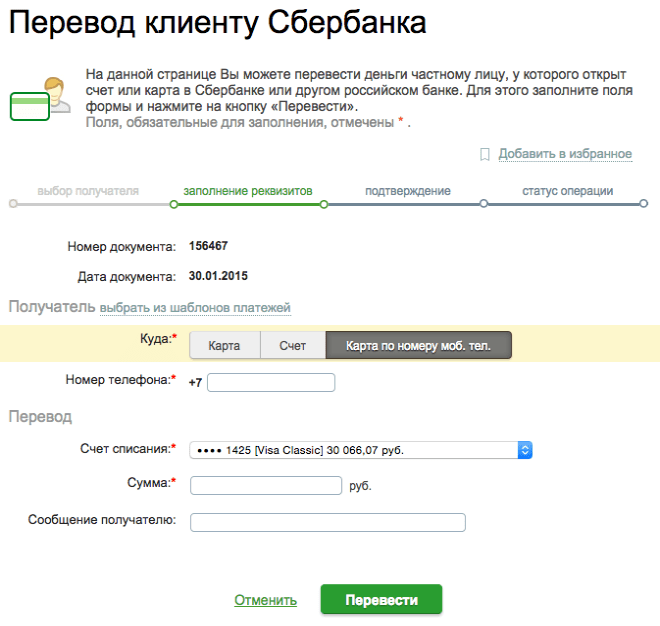Viewport: 660px width, 626px height.
Task: Focus the Сумма input field
Action: pyautogui.click(x=266, y=485)
